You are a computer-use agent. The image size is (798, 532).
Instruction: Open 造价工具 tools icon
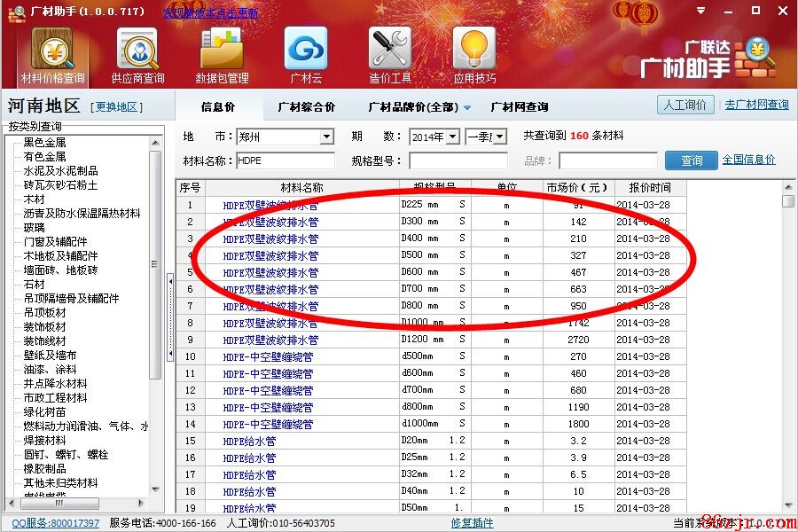[x=390, y=55]
